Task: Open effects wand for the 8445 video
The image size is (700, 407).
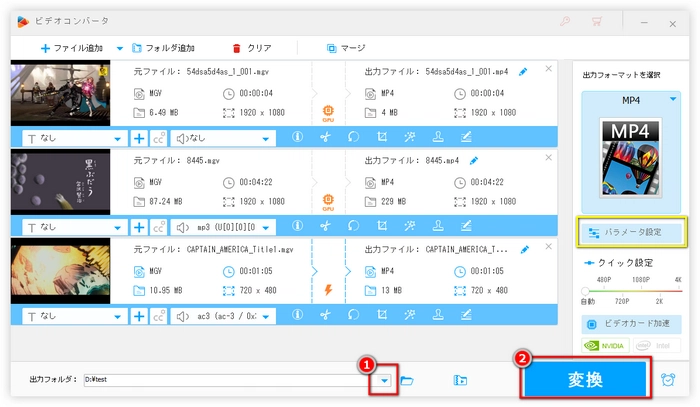Action: pyautogui.click(x=409, y=227)
